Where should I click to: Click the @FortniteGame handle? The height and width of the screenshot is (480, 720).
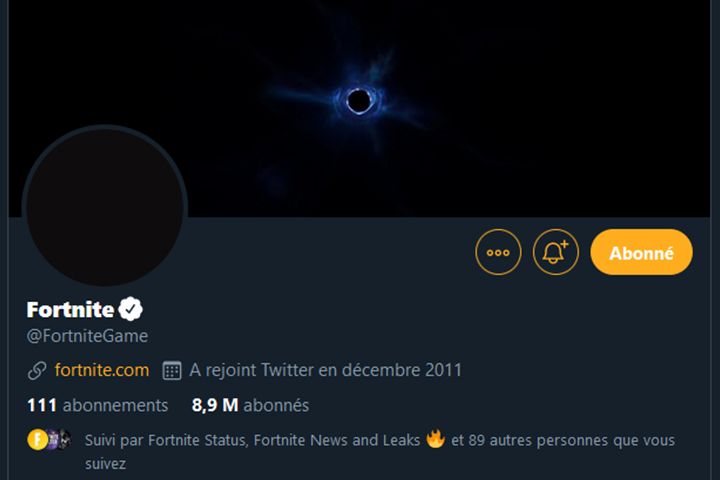pos(87,336)
